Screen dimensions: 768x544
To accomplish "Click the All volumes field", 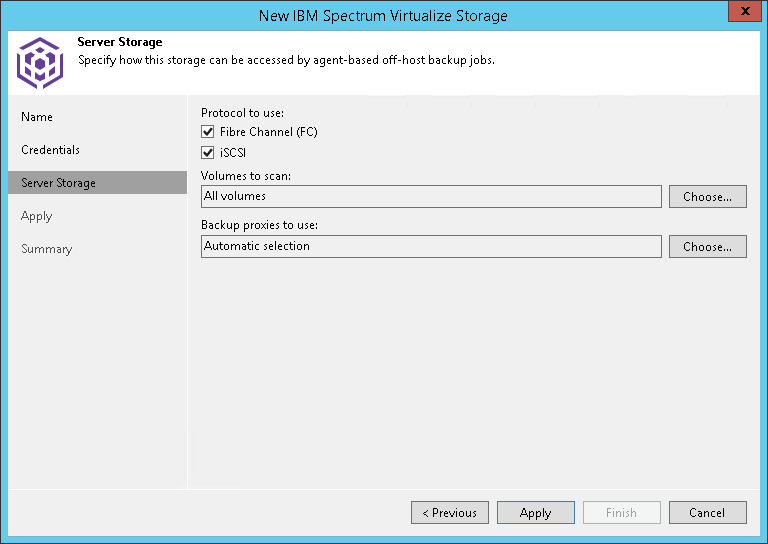I will (x=431, y=196).
